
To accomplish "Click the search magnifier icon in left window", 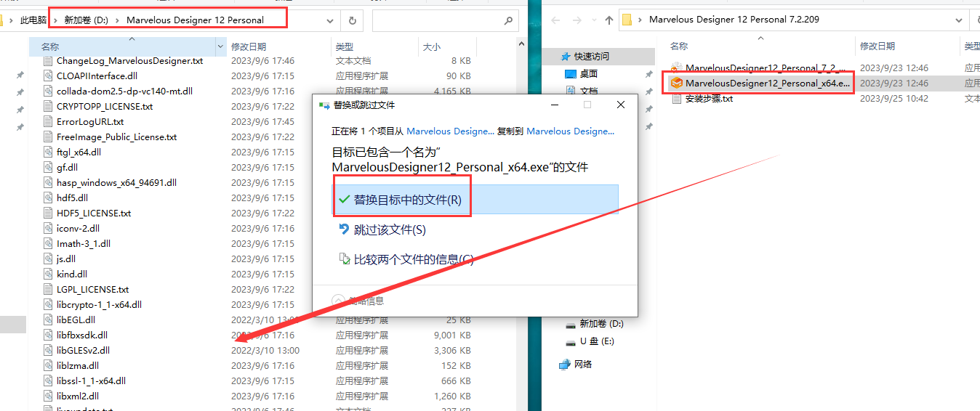I will pyautogui.click(x=509, y=21).
